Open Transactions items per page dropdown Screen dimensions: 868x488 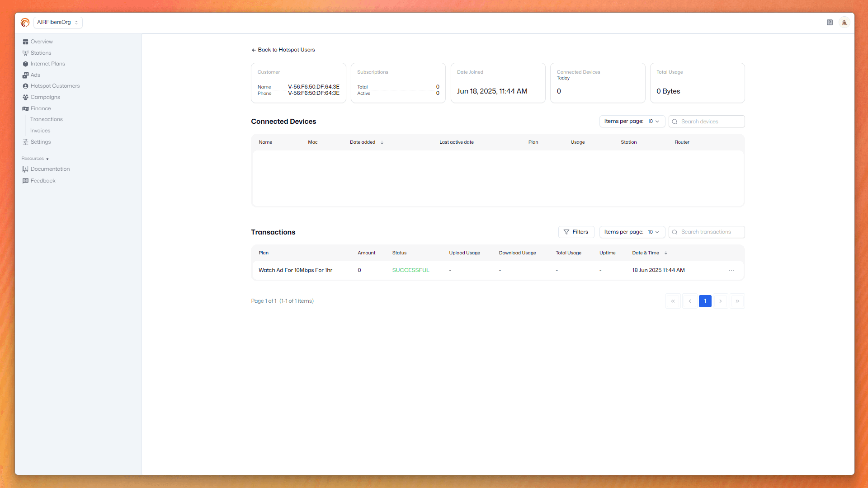point(632,232)
